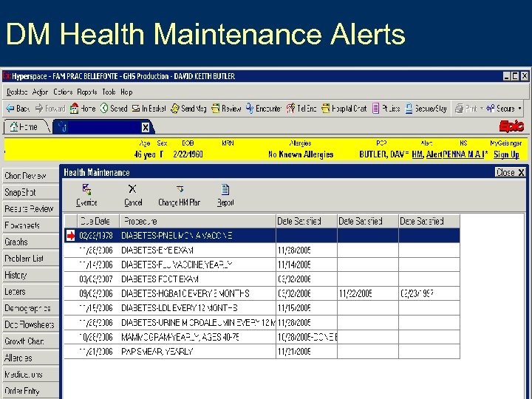
Task: Click the Procedure column header
Action: (x=198, y=221)
